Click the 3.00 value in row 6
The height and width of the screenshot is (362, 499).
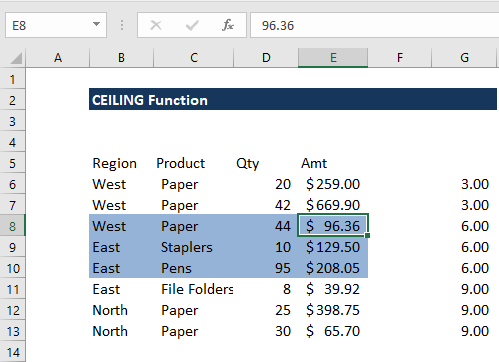(464, 184)
